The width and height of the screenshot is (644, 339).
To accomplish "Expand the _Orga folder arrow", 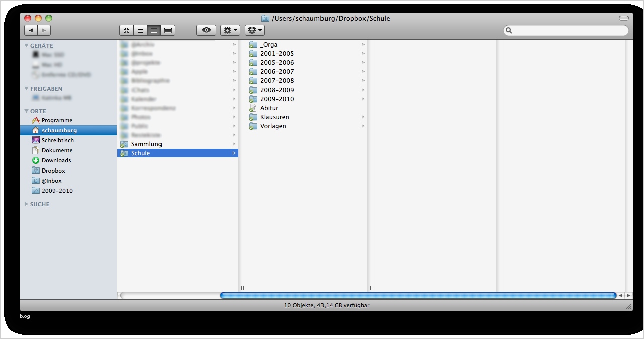I will 363,45.
